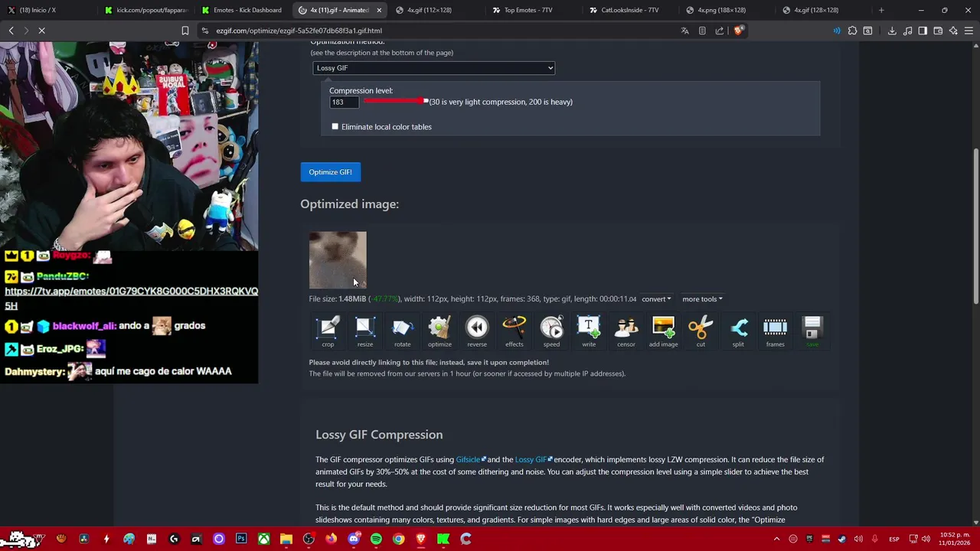
Task: Expand the more tools dropdown
Action: coord(702,299)
